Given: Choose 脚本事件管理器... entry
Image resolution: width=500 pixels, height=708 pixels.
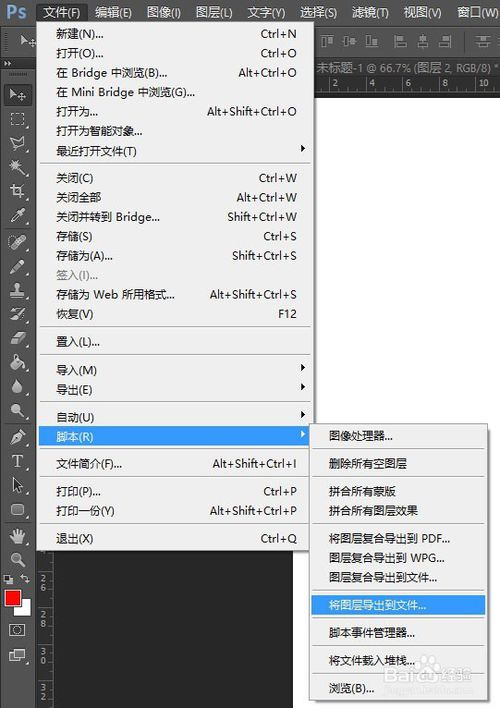Looking at the screenshot, I should (x=398, y=633).
